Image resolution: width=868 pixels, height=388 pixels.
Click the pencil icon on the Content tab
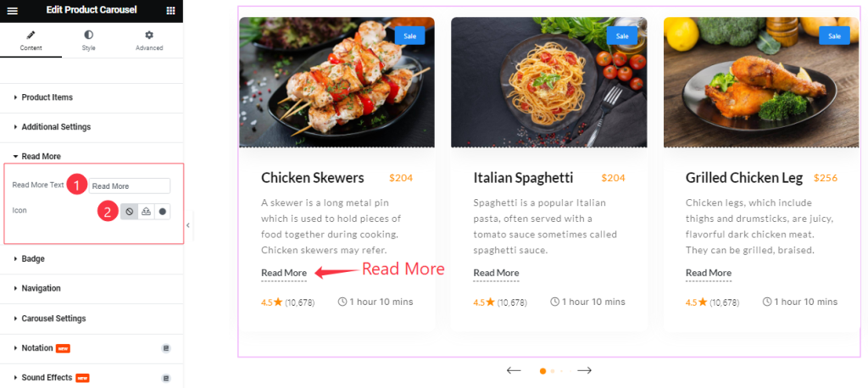pyautogui.click(x=31, y=35)
